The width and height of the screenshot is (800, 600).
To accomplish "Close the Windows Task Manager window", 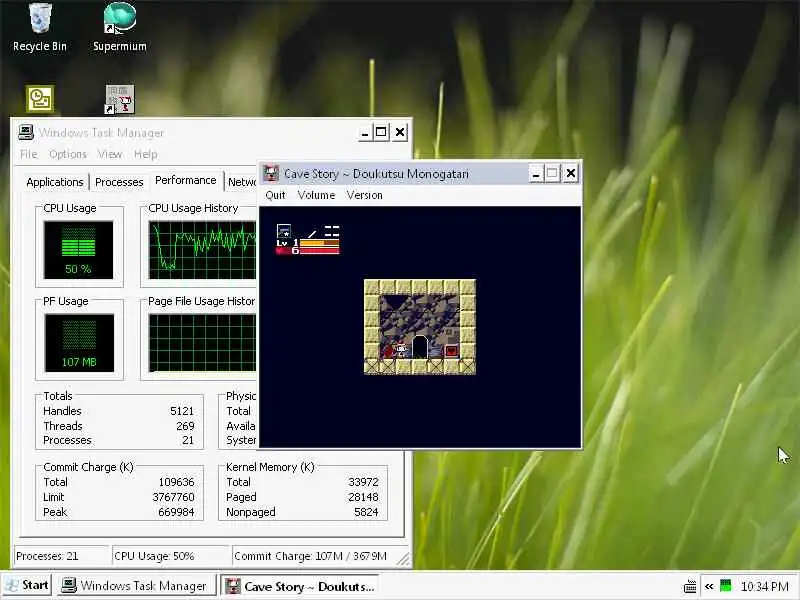I will [400, 133].
